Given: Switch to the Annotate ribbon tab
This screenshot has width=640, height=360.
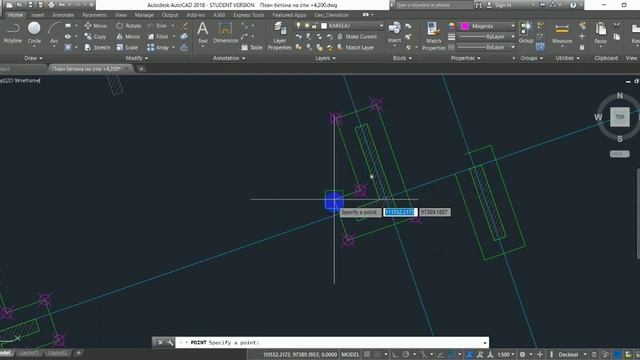Looking at the screenshot, I should pyautogui.click(x=63, y=15).
